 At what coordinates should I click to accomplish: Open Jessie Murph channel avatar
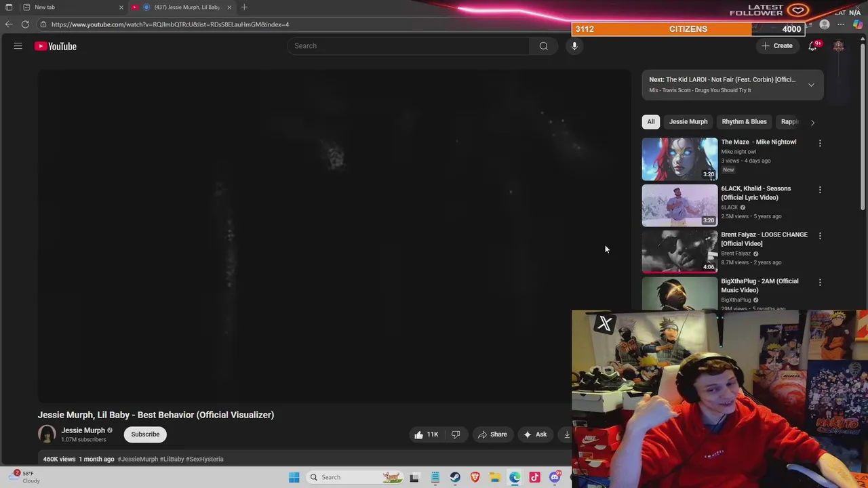pos(47,434)
